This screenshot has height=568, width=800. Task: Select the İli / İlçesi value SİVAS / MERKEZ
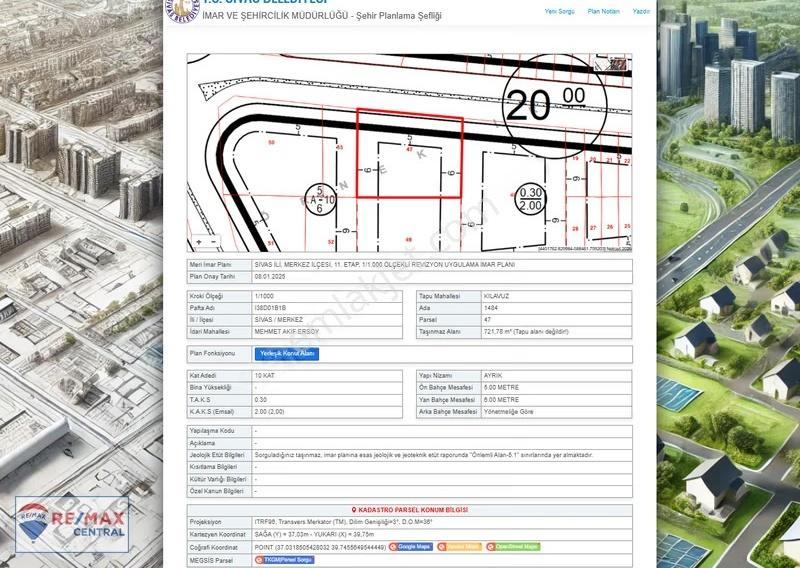[279, 320]
